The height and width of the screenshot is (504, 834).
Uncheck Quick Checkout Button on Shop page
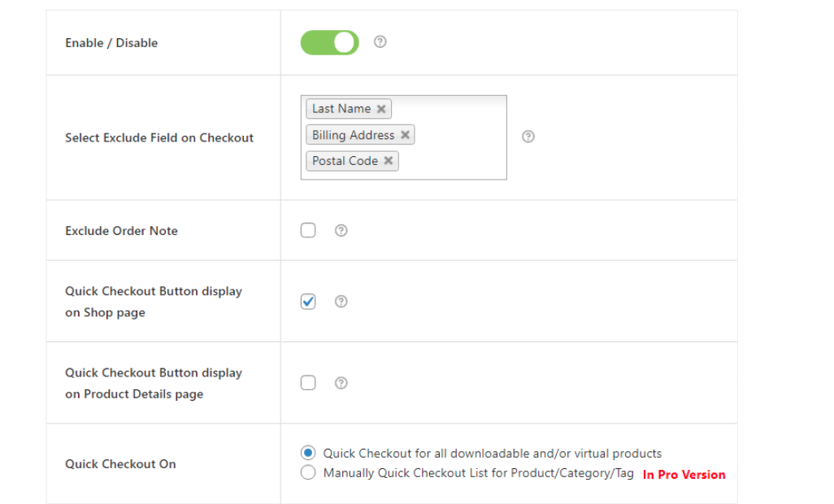tap(308, 302)
